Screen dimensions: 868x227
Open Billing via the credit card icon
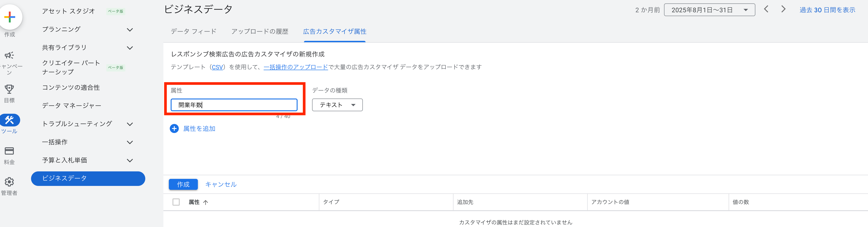[9, 151]
